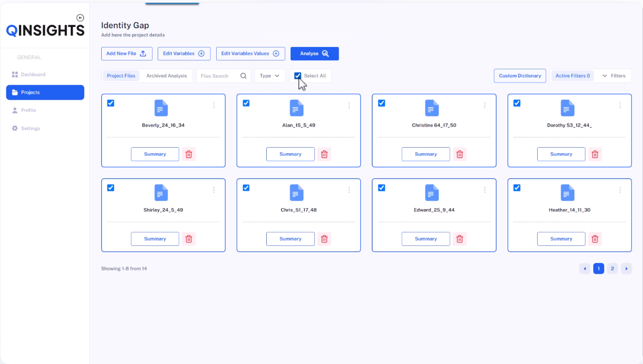The image size is (643, 364).
Task: Open the kebab menu on Beverly_24_16_34 card
Action: (x=214, y=105)
